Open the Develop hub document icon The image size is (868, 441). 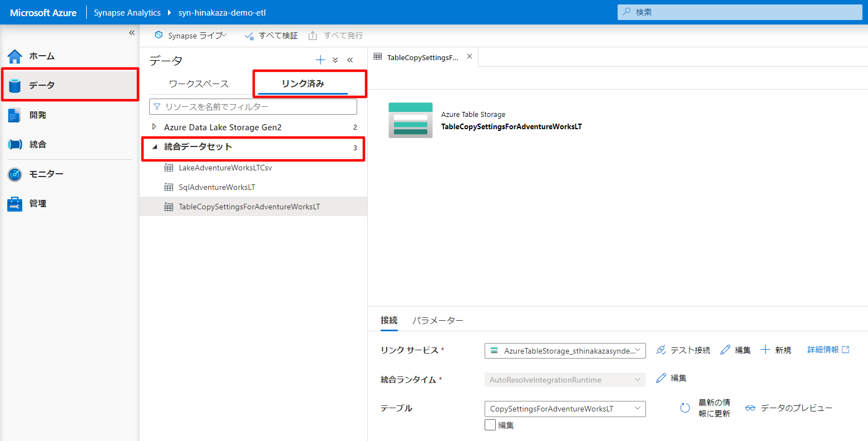tap(14, 115)
